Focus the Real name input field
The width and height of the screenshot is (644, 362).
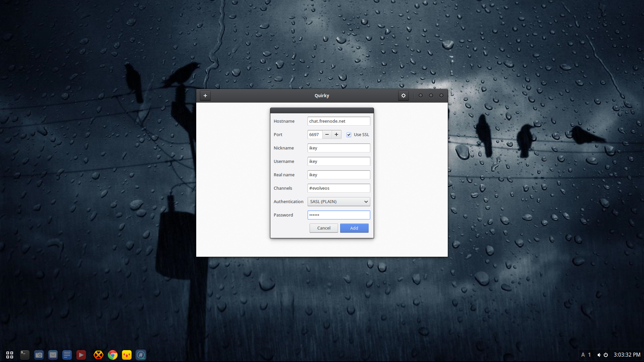click(339, 175)
